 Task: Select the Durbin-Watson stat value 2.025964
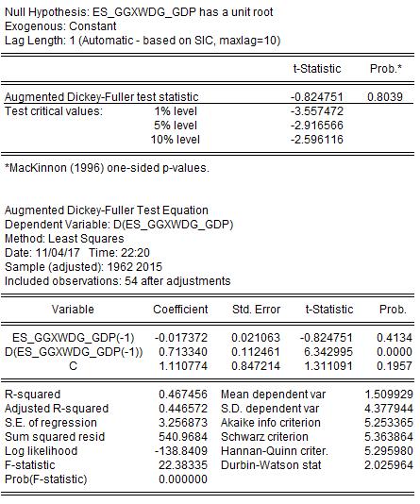389,465
